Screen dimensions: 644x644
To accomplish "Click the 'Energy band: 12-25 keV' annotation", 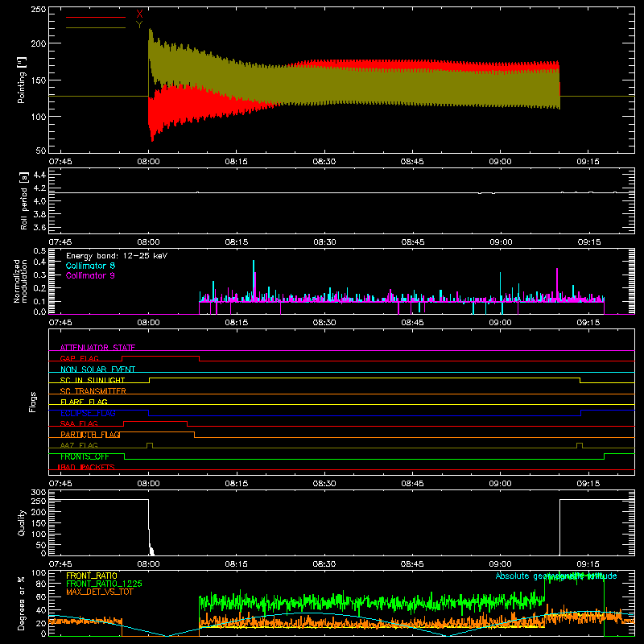I will pos(117,256).
